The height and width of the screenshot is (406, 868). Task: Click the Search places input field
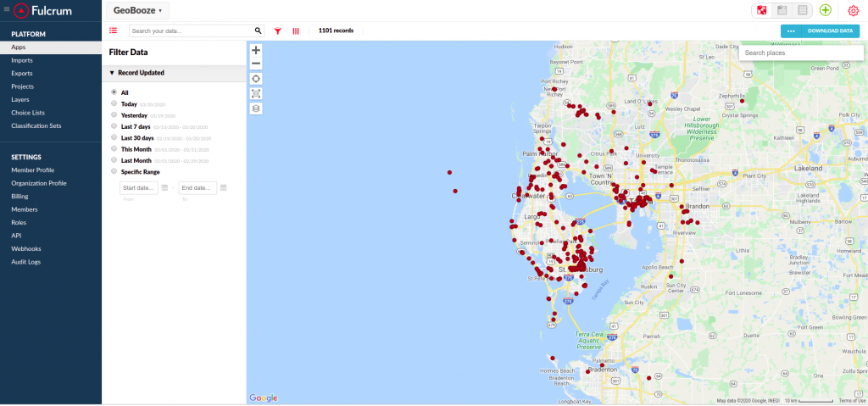coord(801,53)
